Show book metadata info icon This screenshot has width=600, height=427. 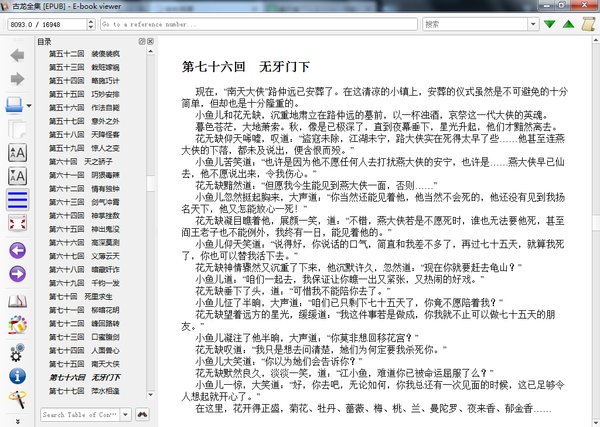pyautogui.click(x=17, y=376)
